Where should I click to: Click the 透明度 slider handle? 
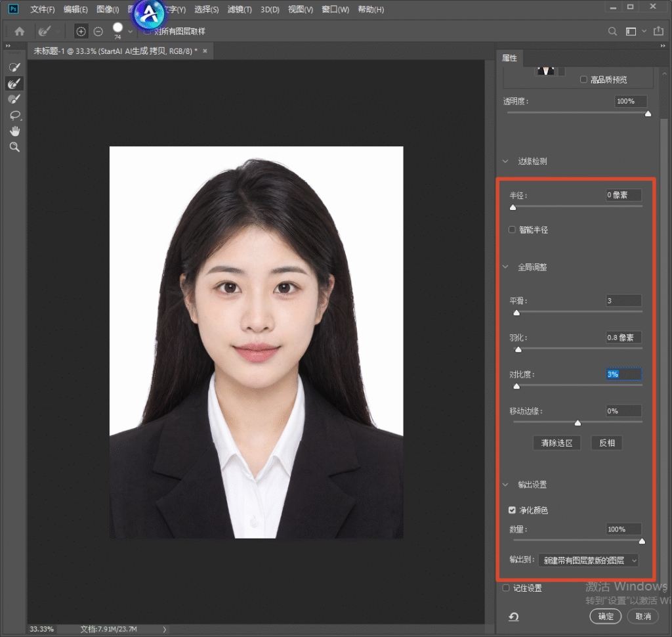tap(648, 114)
